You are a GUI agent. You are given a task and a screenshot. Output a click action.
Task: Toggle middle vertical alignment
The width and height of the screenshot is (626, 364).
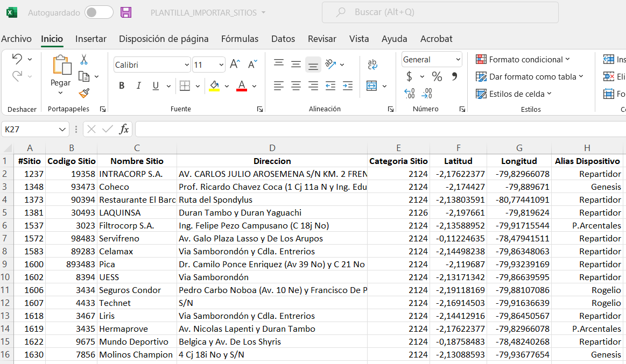[x=296, y=64]
